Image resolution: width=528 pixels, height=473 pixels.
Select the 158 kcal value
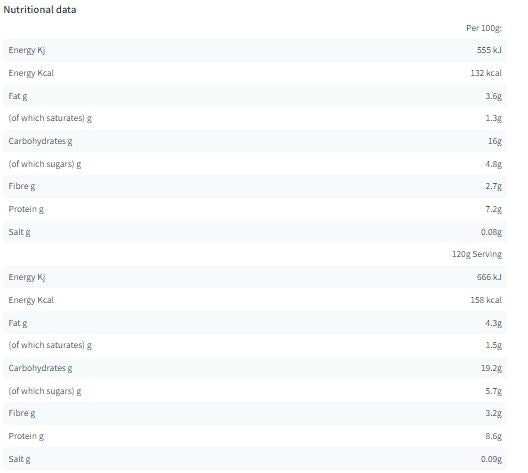tap(486, 300)
